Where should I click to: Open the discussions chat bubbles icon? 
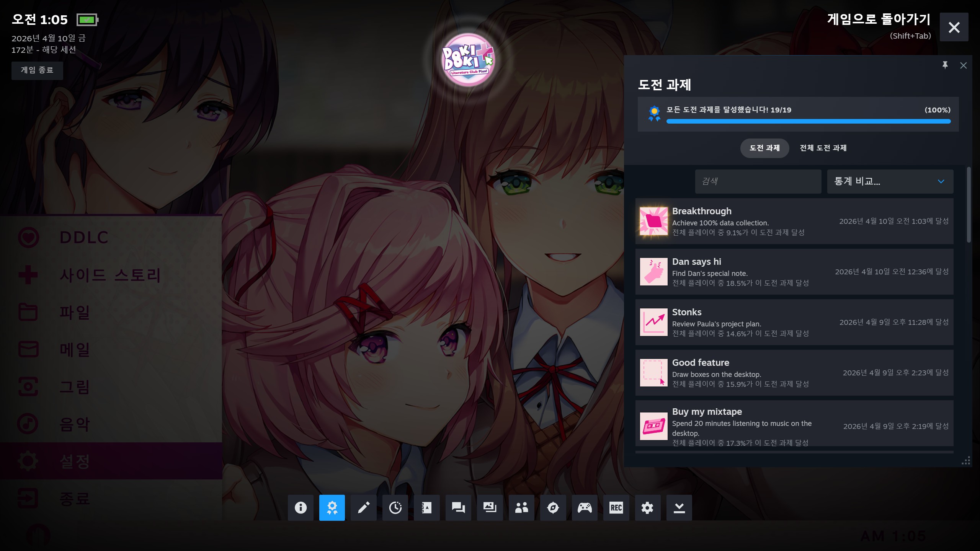pyautogui.click(x=458, y=508)
